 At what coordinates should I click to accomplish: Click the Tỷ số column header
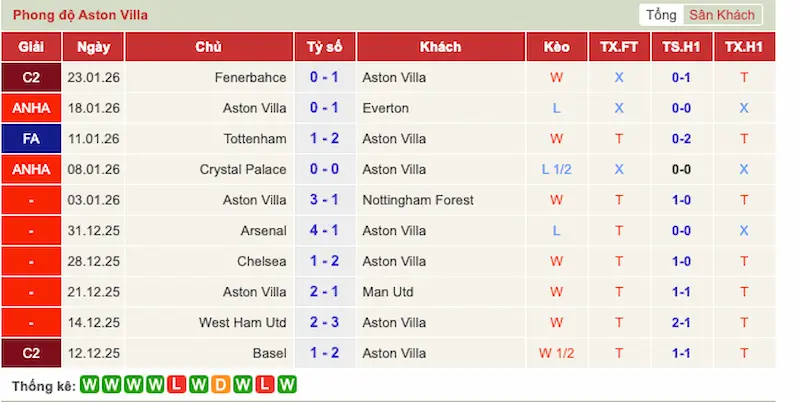pyautogui.click(x=324, y=47)
